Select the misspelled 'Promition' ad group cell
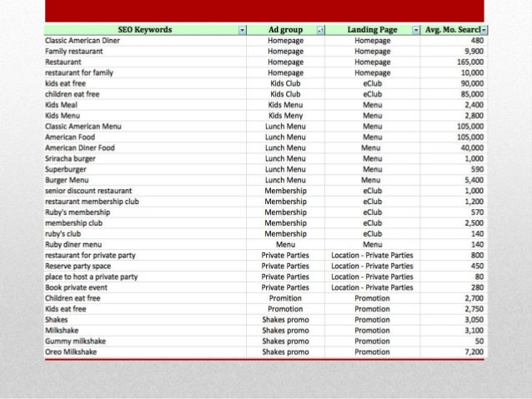Image resolution: width=532 pixels, height=399 pixels. 286,298
